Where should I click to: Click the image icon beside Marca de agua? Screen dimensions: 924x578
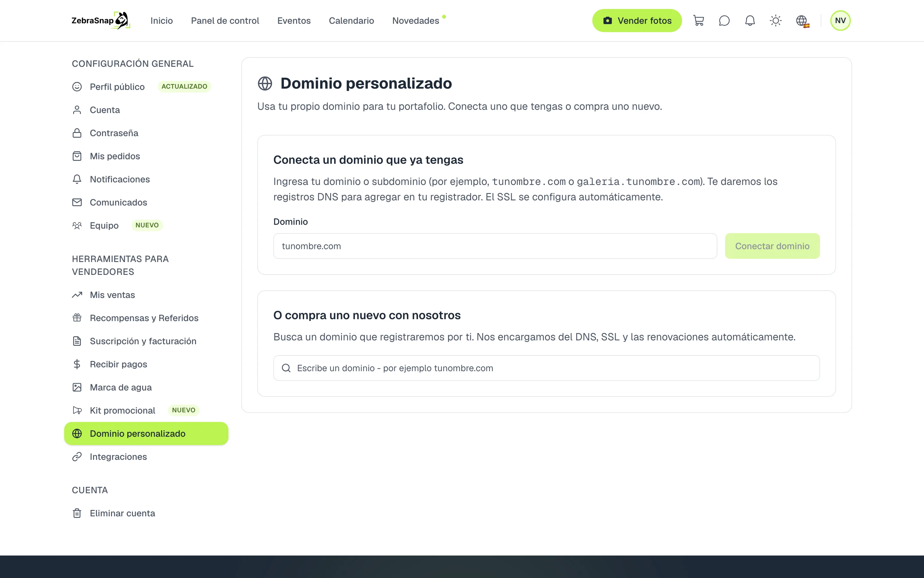tap(77, 388)
